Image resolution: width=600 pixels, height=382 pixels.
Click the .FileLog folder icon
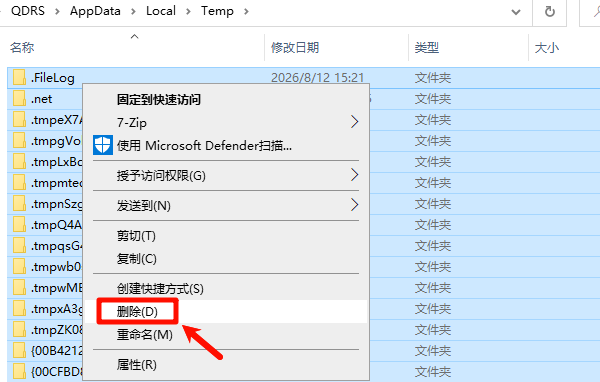19,77
